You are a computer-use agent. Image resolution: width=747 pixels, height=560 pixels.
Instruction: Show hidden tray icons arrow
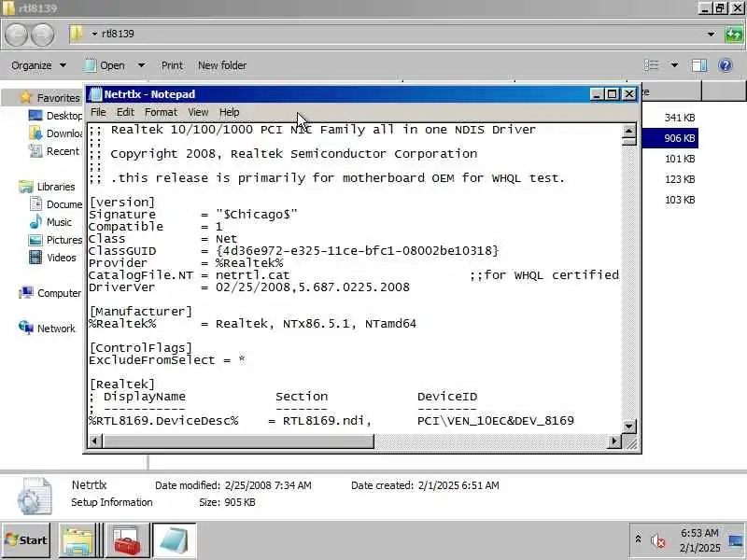pos(638,539)
